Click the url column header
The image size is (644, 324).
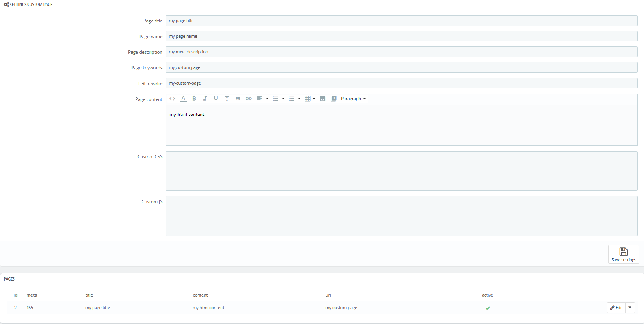click(328, 295)
